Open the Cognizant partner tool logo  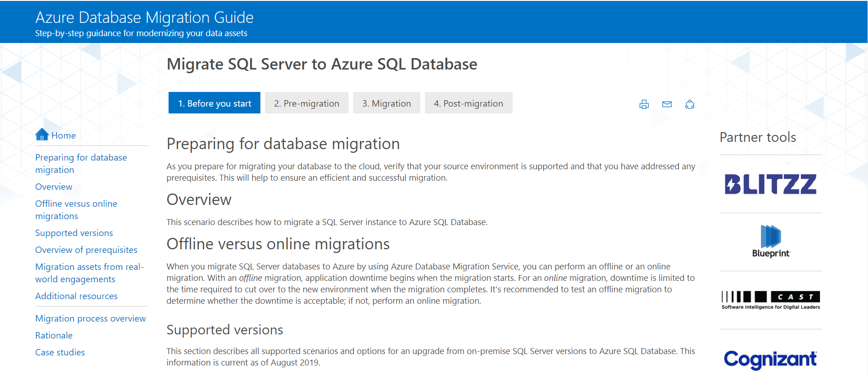coord(770,359)
